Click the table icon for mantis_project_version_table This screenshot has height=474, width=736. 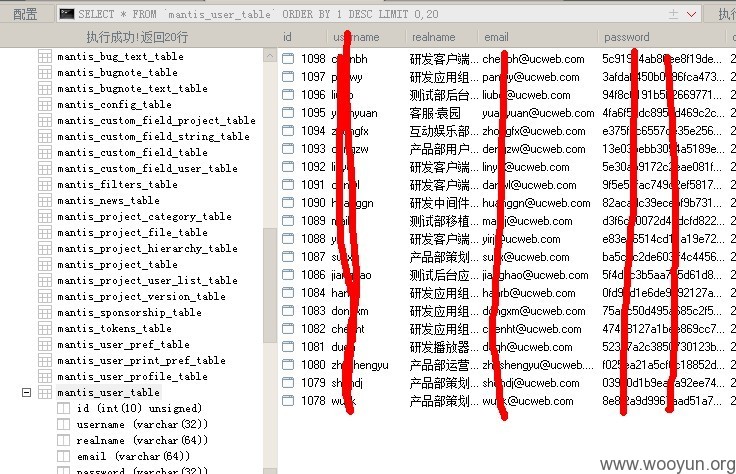[x=45, y=296]
